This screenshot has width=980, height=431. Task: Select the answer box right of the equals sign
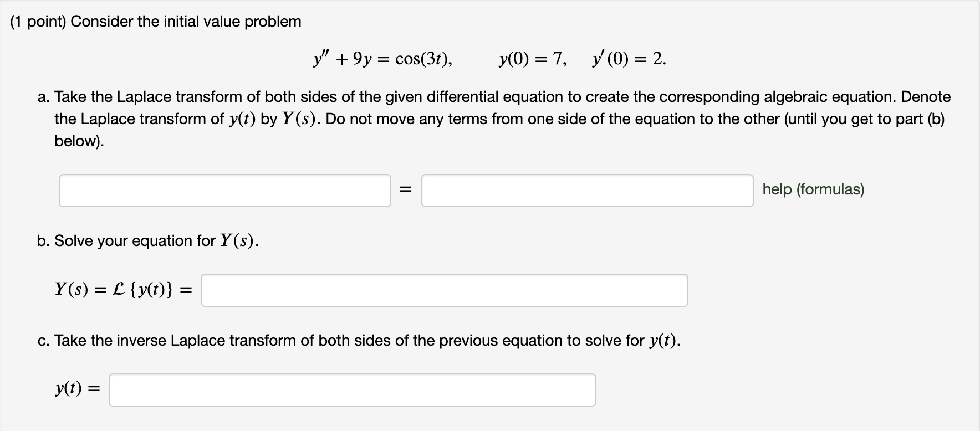586,191
